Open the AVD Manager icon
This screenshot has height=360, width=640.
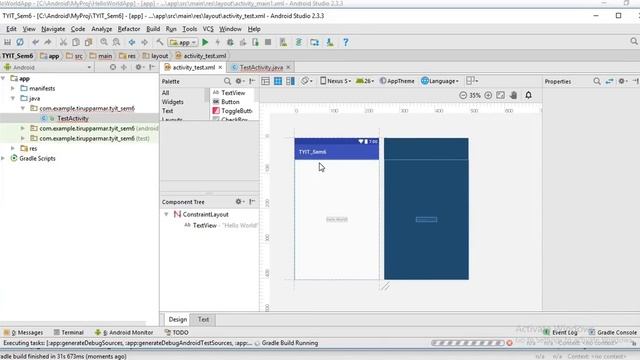(283, 42)
